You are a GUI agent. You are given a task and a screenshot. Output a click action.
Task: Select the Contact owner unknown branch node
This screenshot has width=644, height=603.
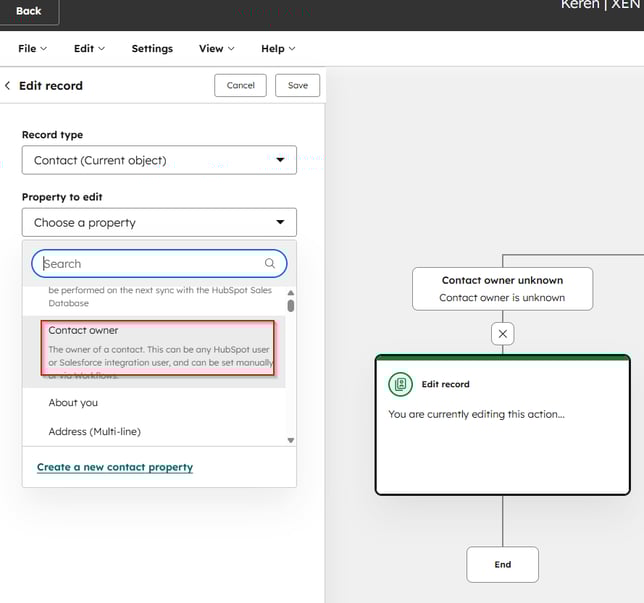click(502, 288)
